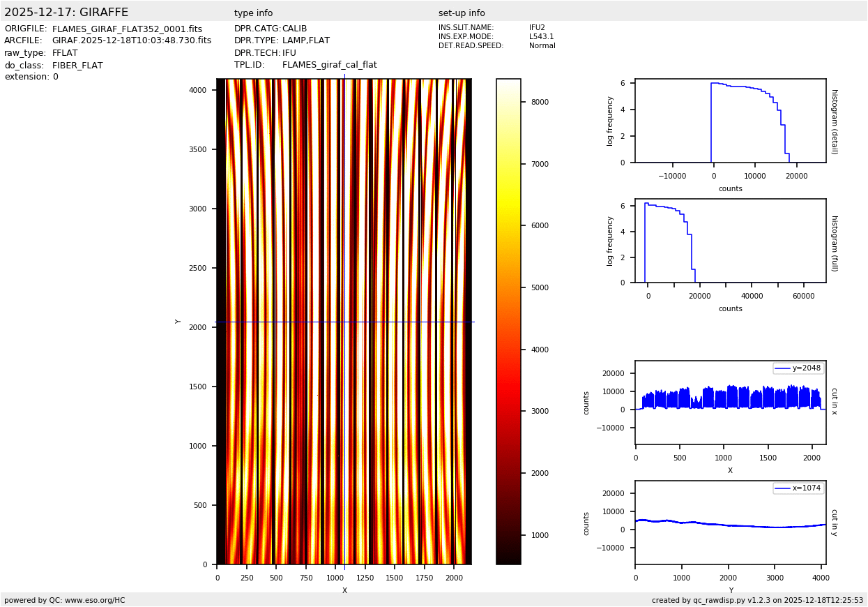Viewport: 868px width, 607px height.
Task: Click the 2025-12-17: GIRAFFE title
Action: 66,13
